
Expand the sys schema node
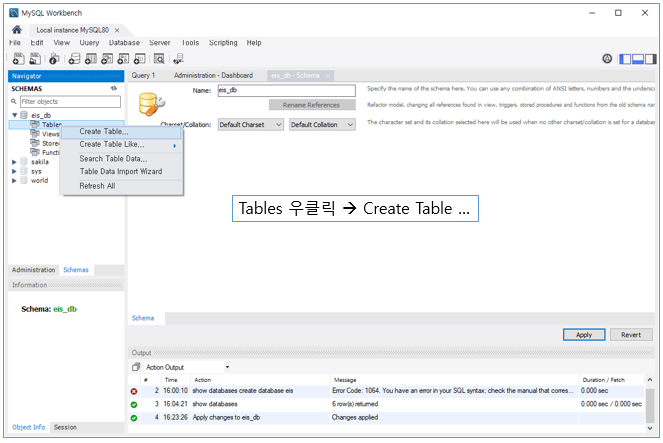(14, 171)
